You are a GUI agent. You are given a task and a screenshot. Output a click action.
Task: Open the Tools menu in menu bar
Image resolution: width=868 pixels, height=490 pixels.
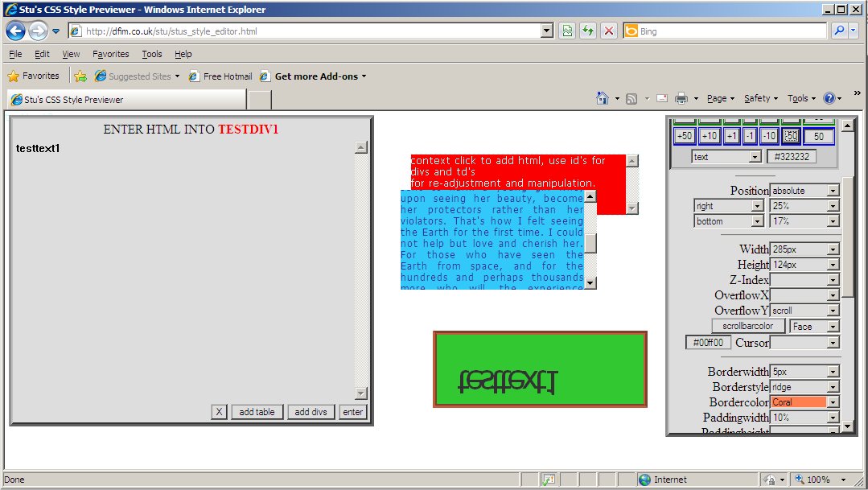click(151, 54)
